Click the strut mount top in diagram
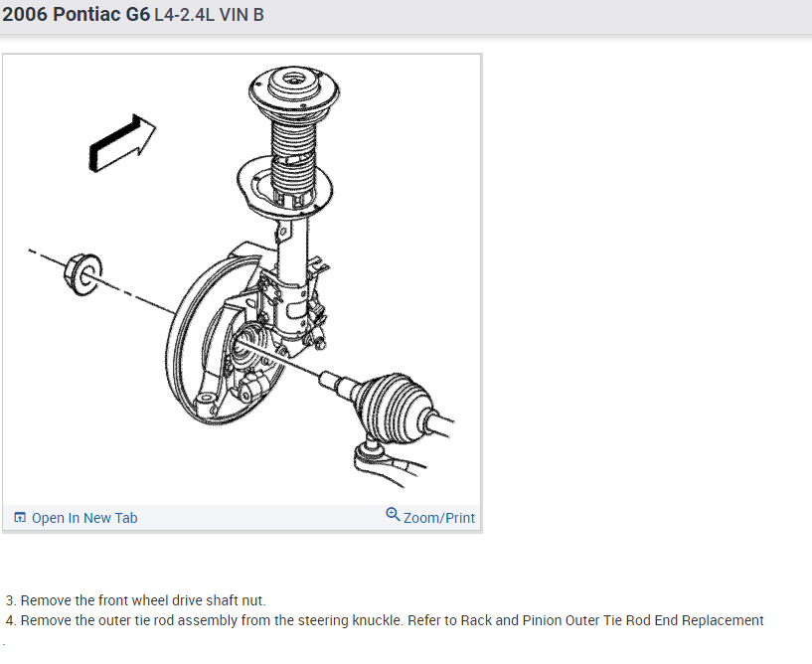Screen dimensions: 812x664 (294, 90)
